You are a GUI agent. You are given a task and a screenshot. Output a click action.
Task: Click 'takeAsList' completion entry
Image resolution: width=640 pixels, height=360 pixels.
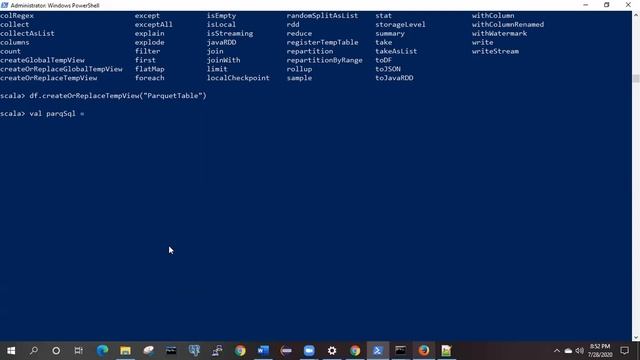396,51
